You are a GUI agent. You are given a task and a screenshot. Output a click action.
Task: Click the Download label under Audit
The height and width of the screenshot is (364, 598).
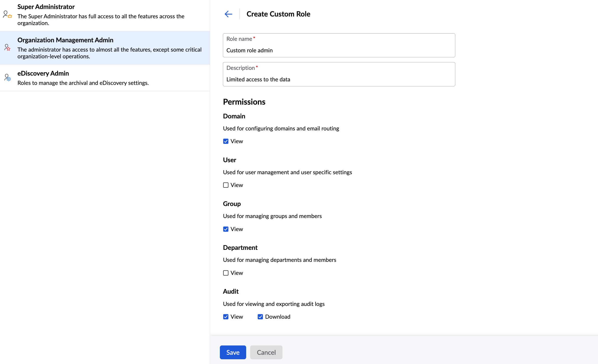277,317
